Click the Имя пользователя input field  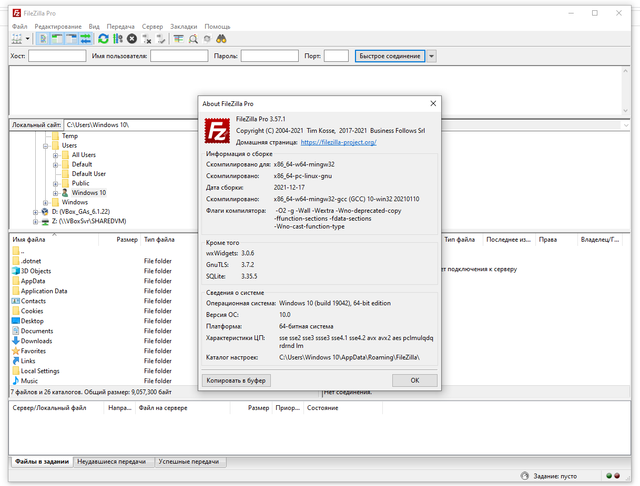[x=179, y=56]
